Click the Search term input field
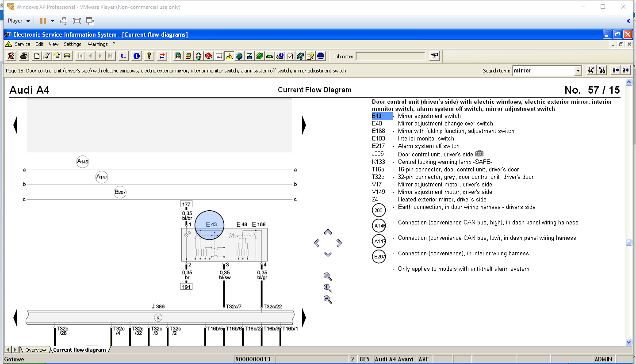 (x=543, y=71)
